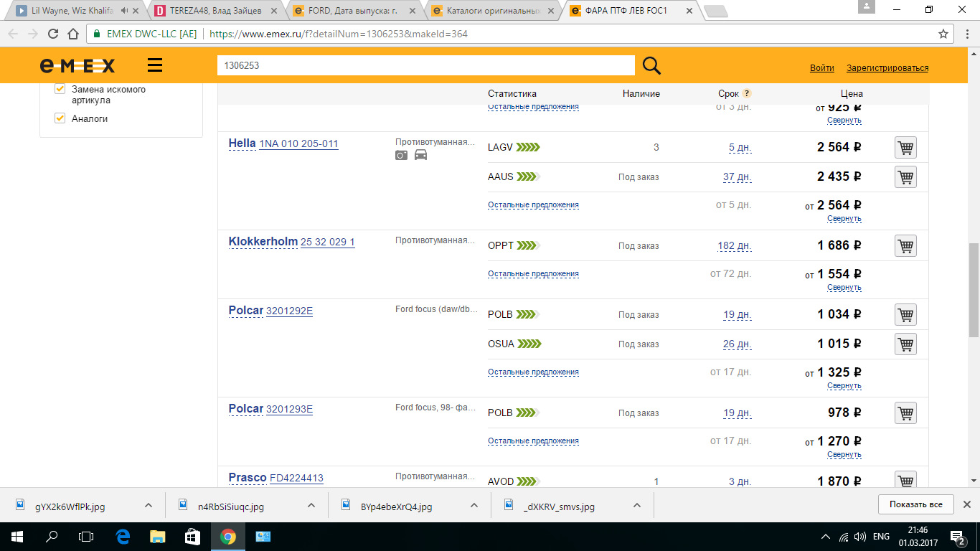Open options for BYp4ebeXrQ4.jpg download
The image size is (980, 551).
[474, 506]
